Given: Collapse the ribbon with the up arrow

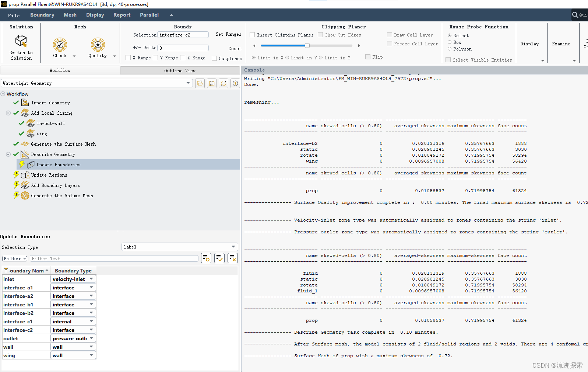Looking at the screenshot, I should point(171,15).
